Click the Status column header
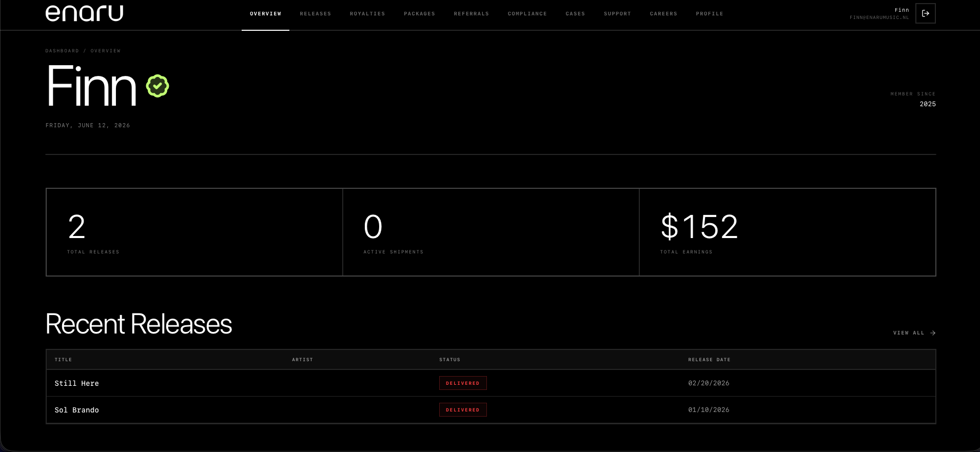980x452 pixels. (449, 360)
